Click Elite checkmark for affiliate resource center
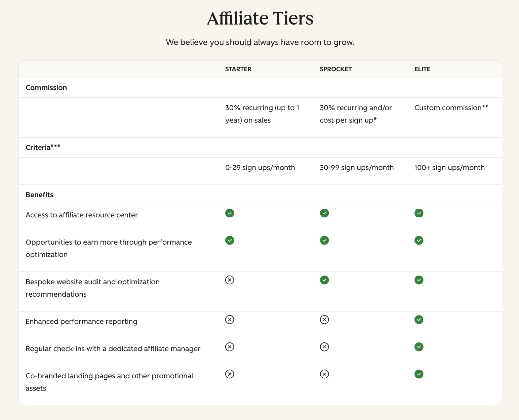The height and width of the screenshot is (420, 519). point(419,213)
